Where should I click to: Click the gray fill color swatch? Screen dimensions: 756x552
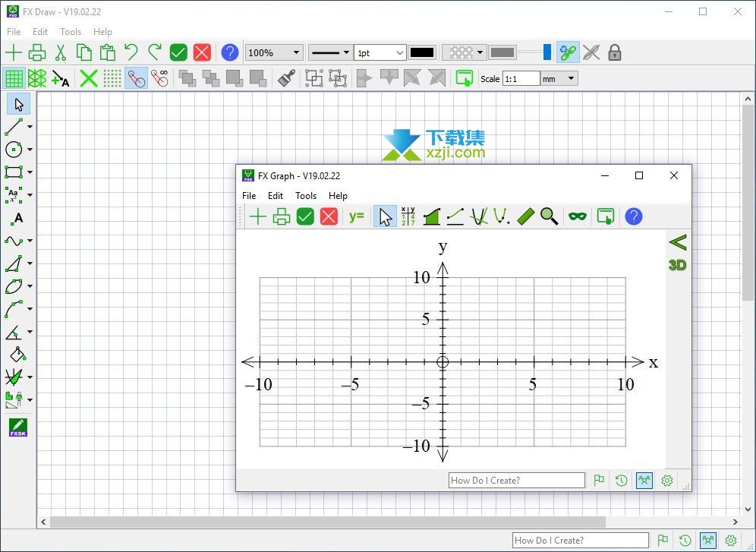[x=502, y=52]
